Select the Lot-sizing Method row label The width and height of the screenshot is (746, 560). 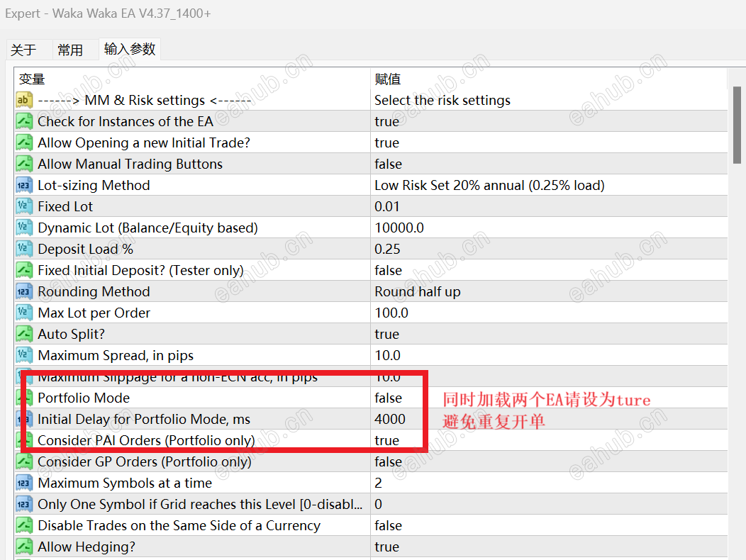(94, 185)
